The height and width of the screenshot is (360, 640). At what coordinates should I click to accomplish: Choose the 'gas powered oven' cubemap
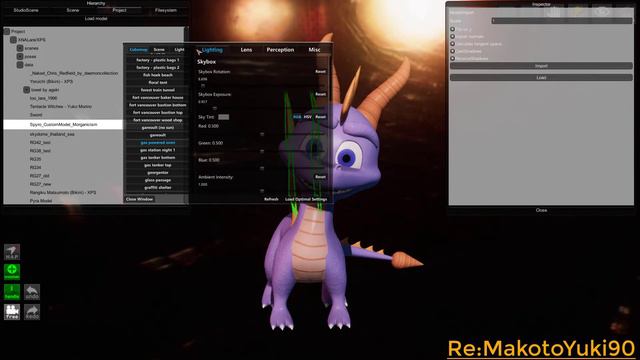tap(158, 142)
